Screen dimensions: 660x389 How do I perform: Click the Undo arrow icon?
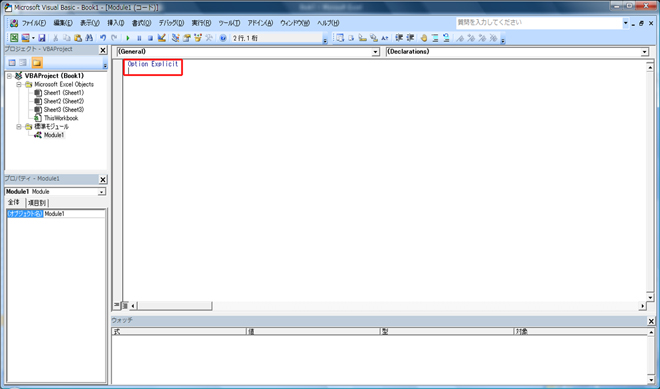click(103, 38)
